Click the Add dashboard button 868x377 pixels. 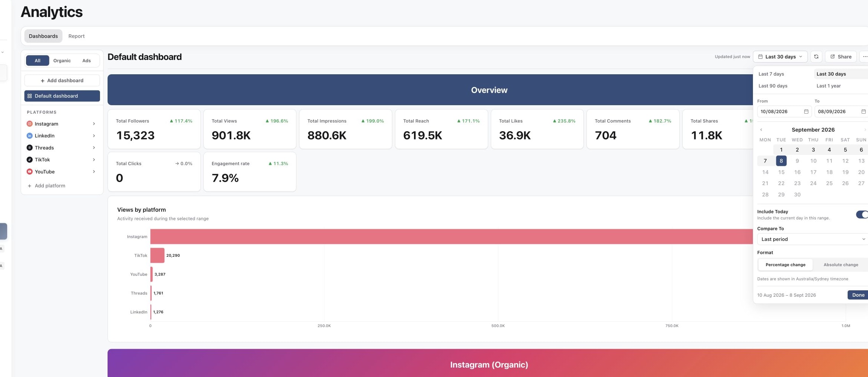pyautogui.click(x=62, y=81)
